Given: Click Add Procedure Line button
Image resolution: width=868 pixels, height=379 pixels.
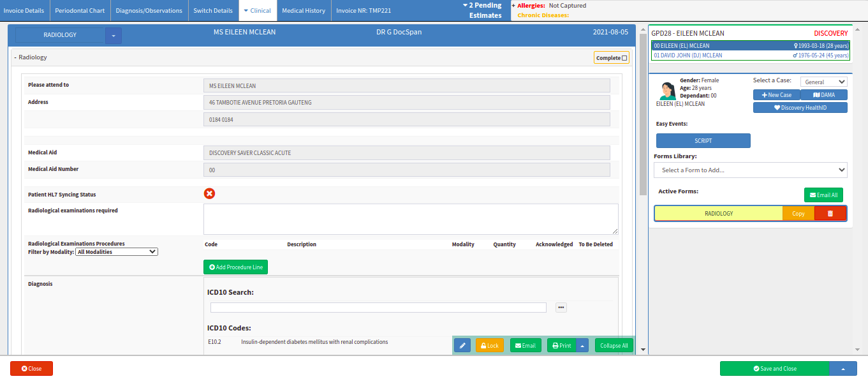Looking at the screenshot, I should click(235, 267).
